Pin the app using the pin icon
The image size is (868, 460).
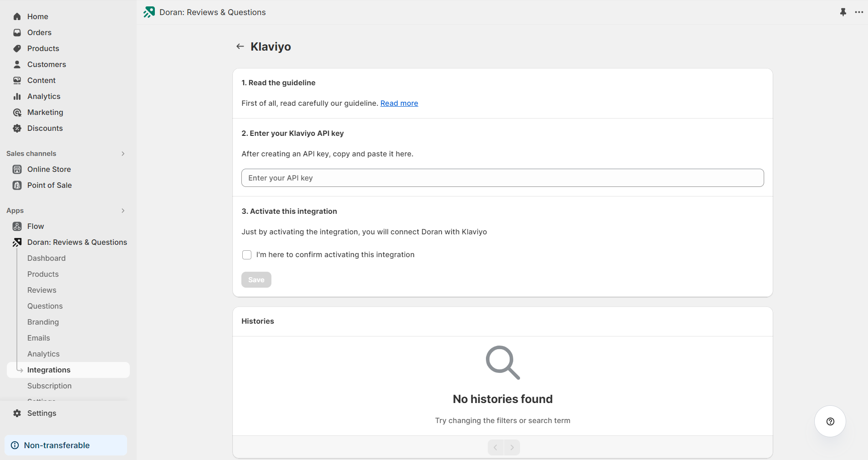[x=843, y=12]
